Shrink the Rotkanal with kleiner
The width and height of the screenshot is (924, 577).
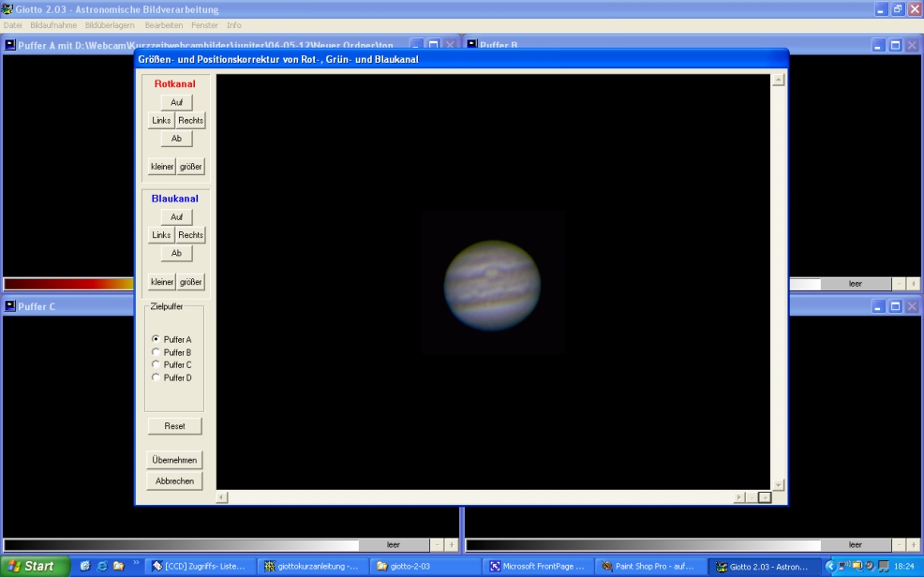click(162, 167)
